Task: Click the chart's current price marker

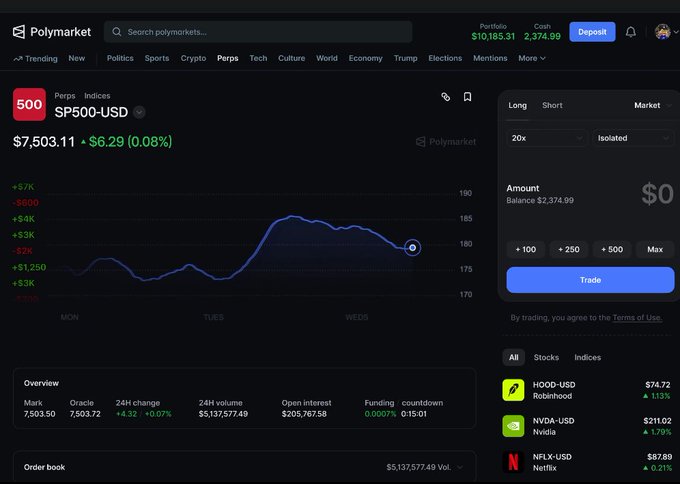Action: pos(412,248)
